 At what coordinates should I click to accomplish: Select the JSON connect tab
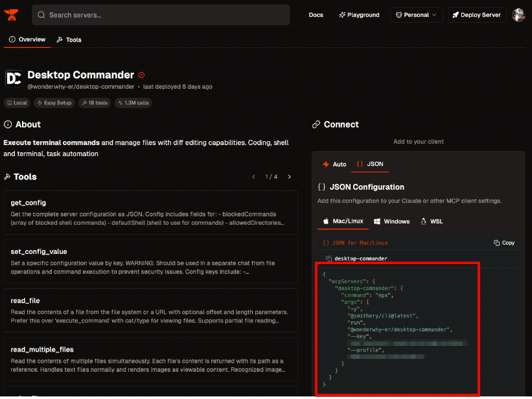(370, 165)
